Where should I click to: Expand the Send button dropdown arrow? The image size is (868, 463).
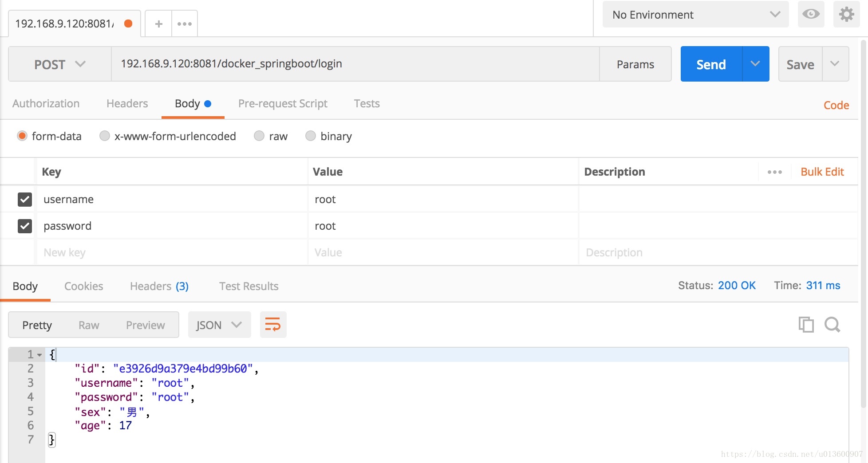(755, 64)
